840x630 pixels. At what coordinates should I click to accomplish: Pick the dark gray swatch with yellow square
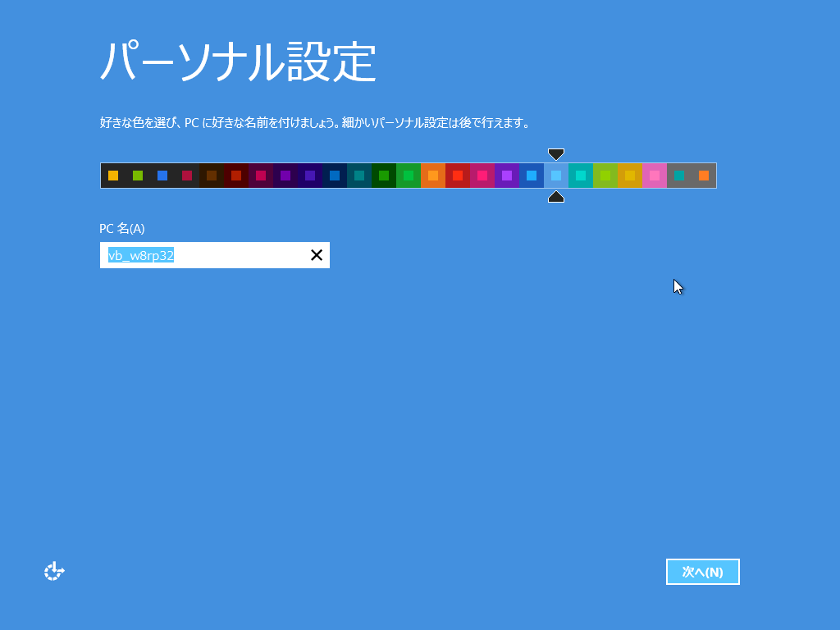click(113, 176)
